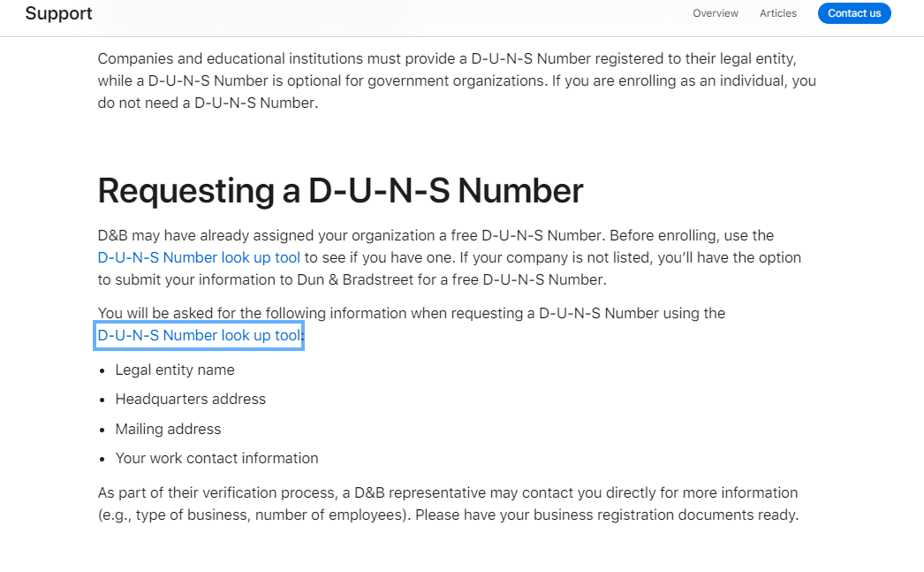
Task: Open the highlighted D-U-N-S Number look up tool link
Action: point(199,336)
